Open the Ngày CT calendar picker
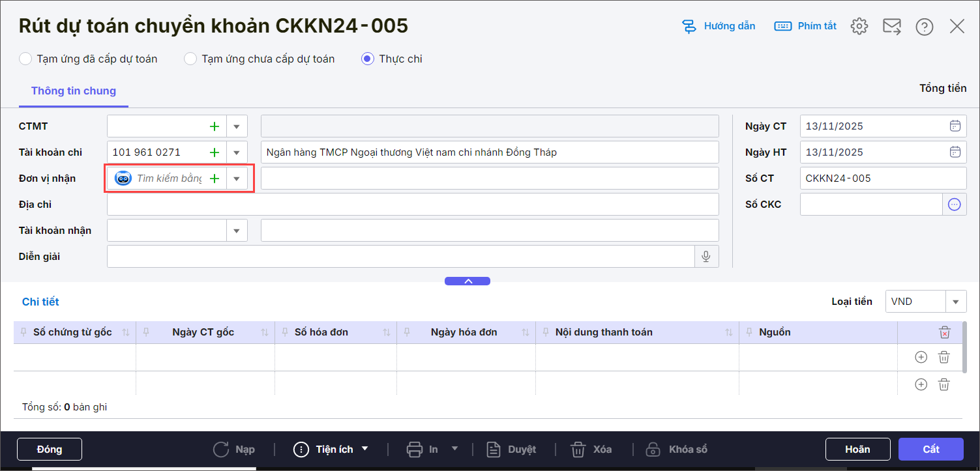 coord(955,126)
